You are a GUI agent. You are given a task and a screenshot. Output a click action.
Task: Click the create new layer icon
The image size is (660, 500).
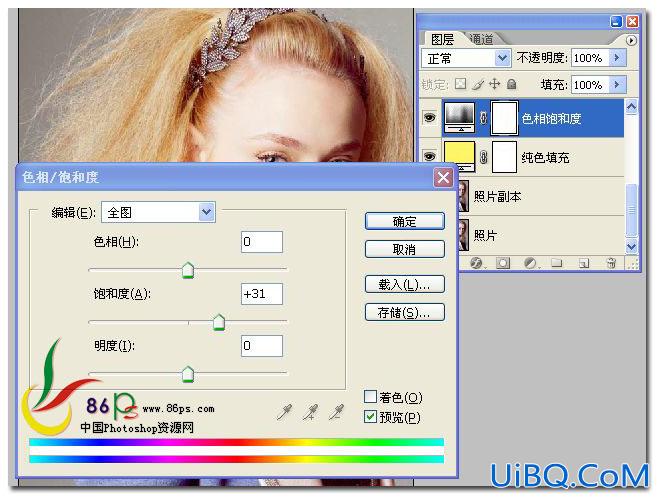tap(583, 263)
